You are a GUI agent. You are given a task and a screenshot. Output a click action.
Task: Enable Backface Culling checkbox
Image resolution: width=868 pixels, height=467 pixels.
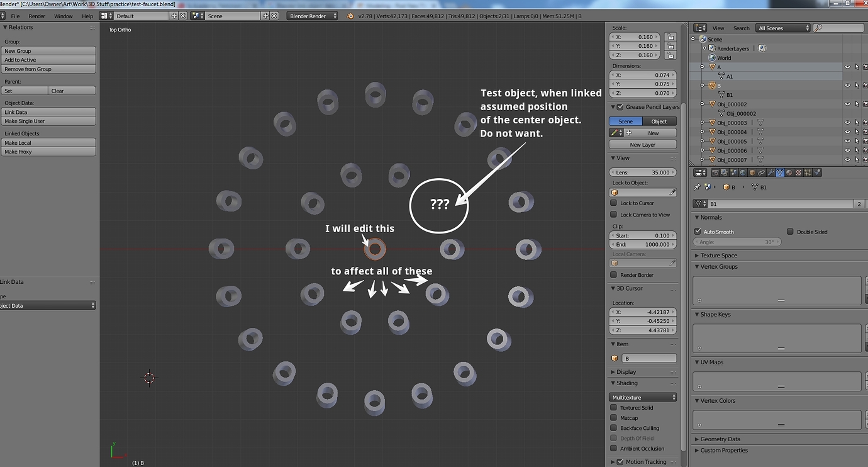point(614,428)
